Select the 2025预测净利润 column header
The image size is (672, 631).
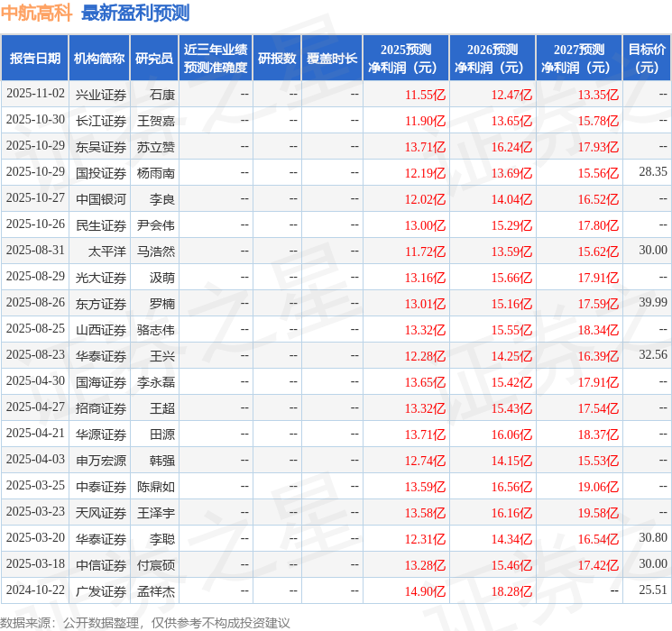(x=406, y=59)
